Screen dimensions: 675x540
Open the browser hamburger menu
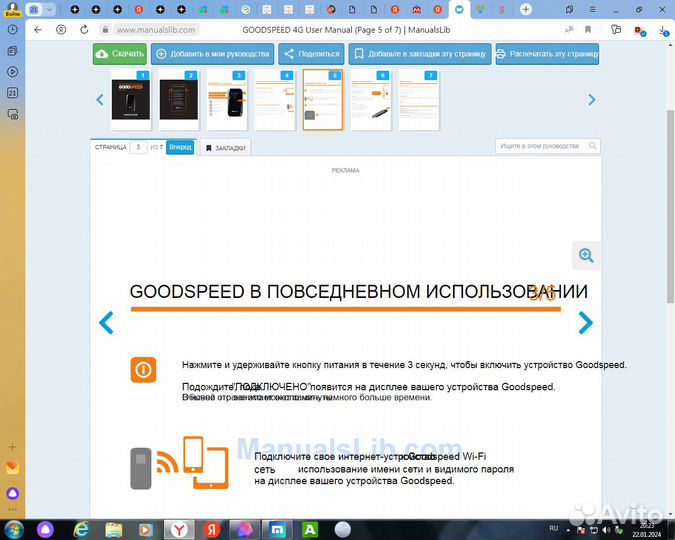click(x=593, y=9)
